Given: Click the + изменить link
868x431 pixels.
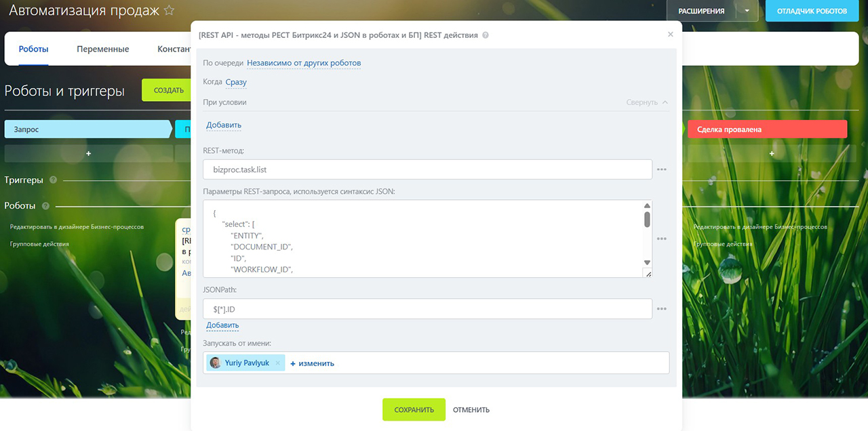Looking at the screenshot, I should 312,363.
